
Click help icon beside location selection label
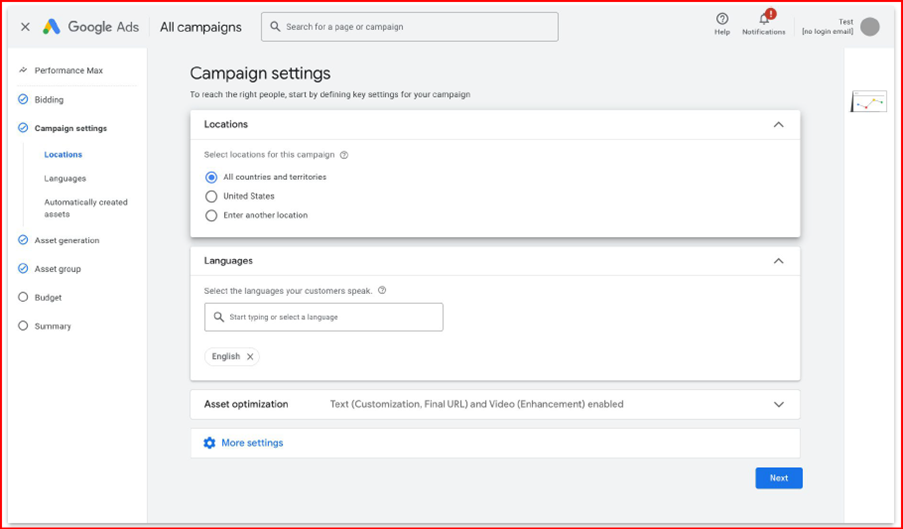344,155
